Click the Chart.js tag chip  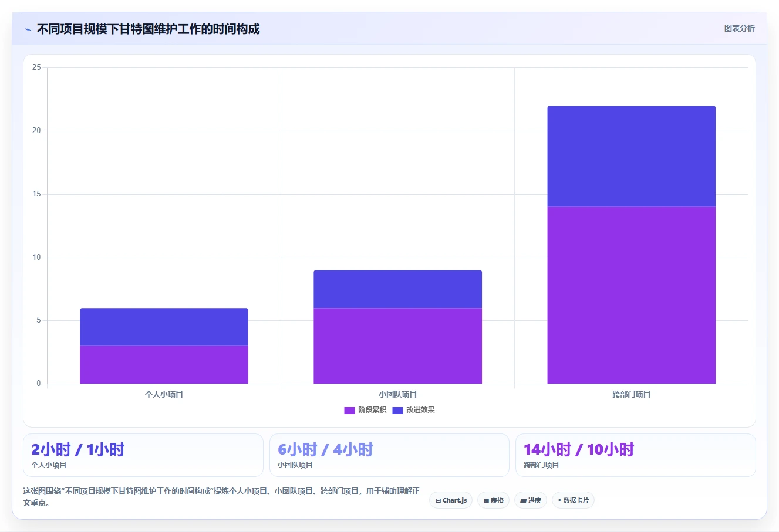click(x=451, y=500)
